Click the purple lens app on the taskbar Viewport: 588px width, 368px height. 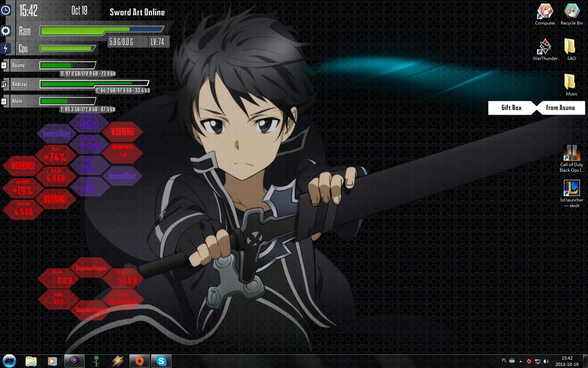click(x=74, y=361)
